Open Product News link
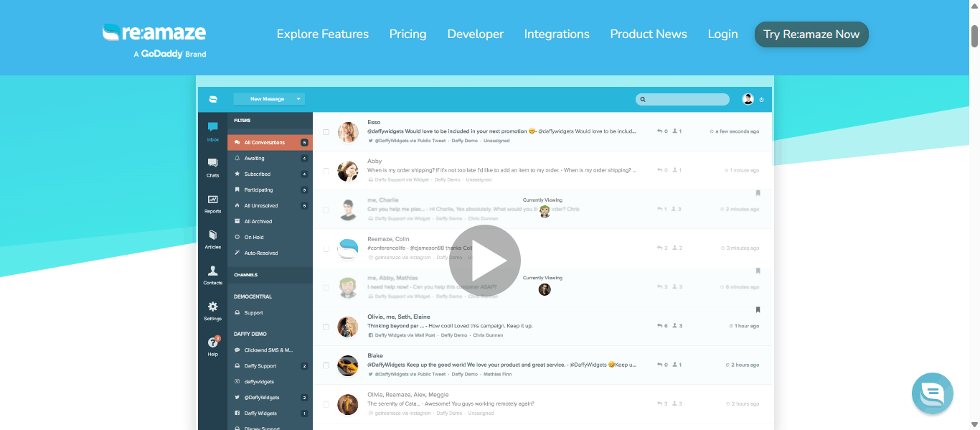This screenshot has width=980, height=430. (x=649, y=34)
